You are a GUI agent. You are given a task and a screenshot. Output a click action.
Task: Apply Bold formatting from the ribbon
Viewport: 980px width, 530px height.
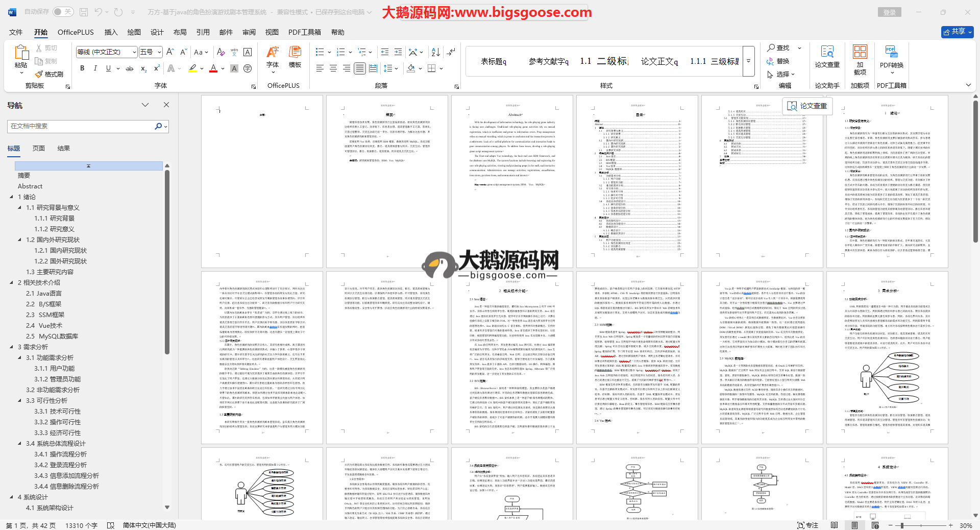[x=82, y=68]
